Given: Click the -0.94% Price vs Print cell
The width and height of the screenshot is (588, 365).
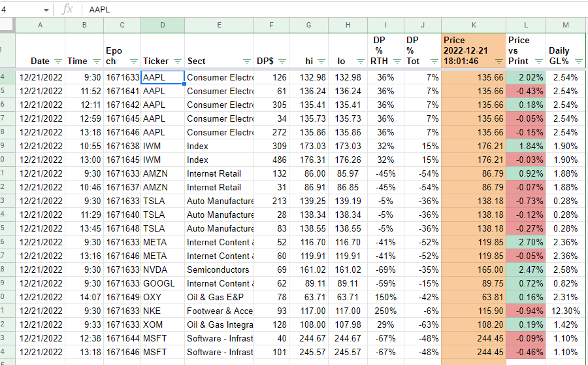Looking at the screenshot, I should (526, 311).
